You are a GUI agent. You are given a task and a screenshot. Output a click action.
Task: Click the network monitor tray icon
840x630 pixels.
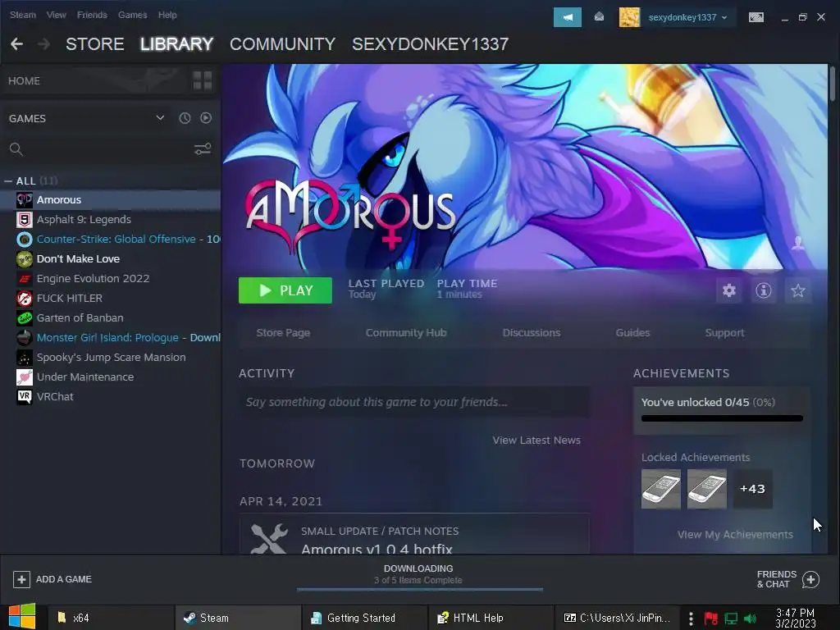[731, 619]
